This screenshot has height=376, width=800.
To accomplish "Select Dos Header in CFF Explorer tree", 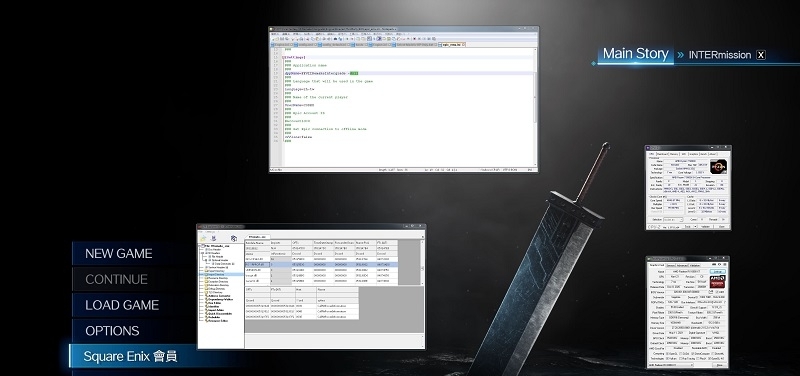I will (212, 249).
